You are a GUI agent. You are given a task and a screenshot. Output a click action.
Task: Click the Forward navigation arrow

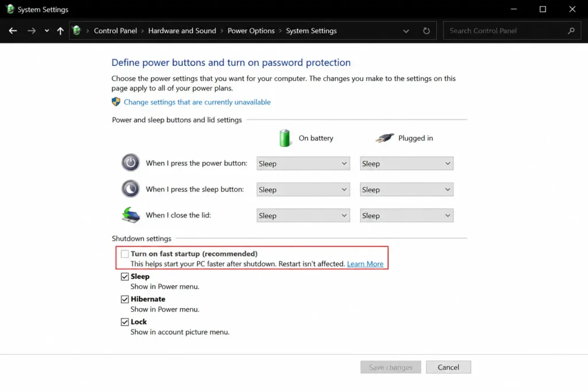(32, 31)
